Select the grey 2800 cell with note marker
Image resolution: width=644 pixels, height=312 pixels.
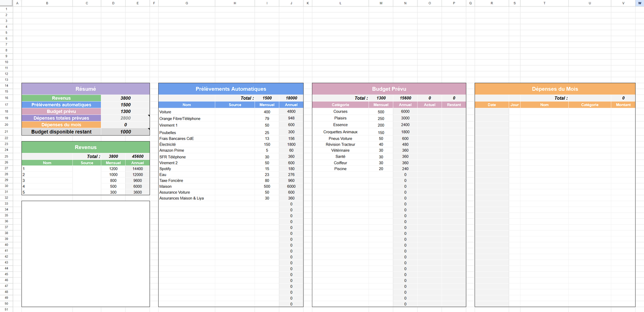pyautogui.click(x=125, y=118)
